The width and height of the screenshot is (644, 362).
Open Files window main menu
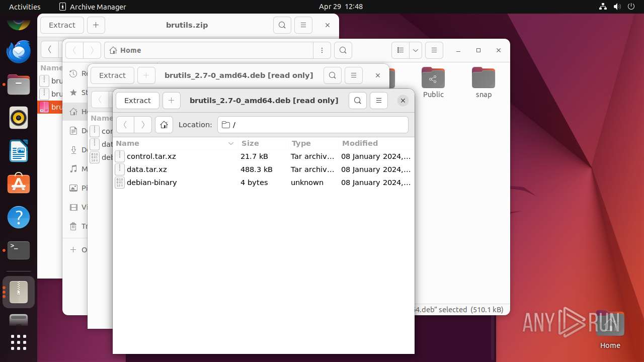click(x=434, y=50)
